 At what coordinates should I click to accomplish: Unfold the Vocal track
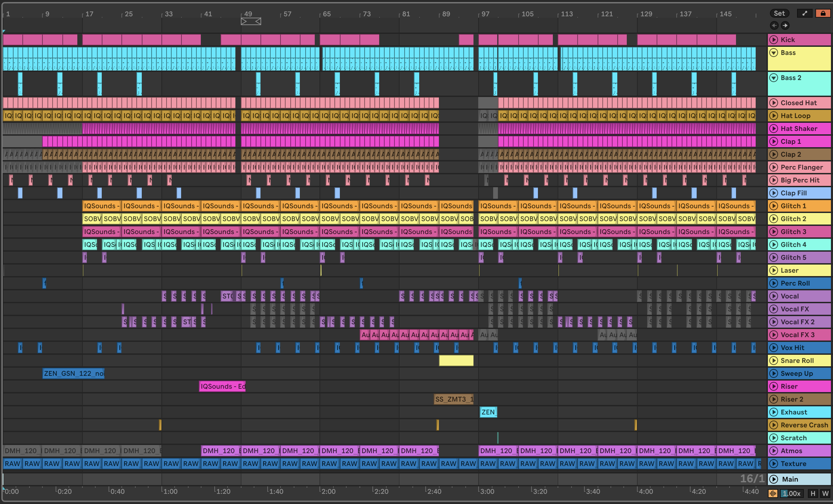tap(774, 296)
